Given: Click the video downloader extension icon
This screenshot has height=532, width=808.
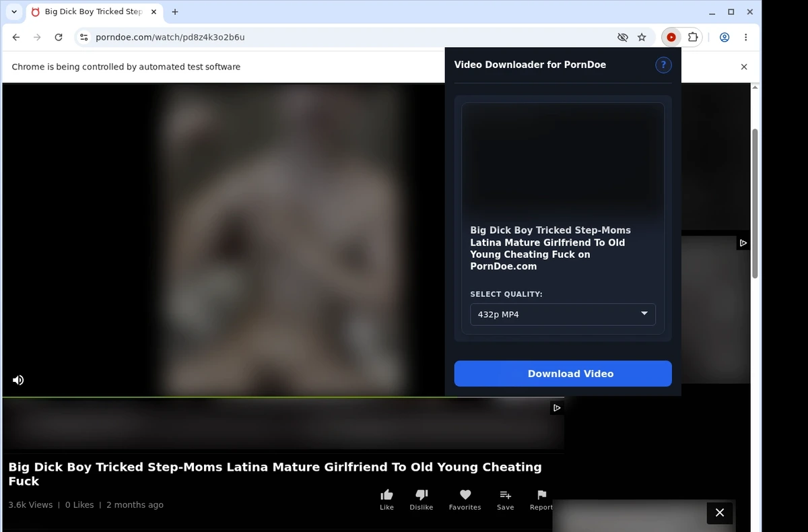Looking at the screenshot, I should click(671, 38).
